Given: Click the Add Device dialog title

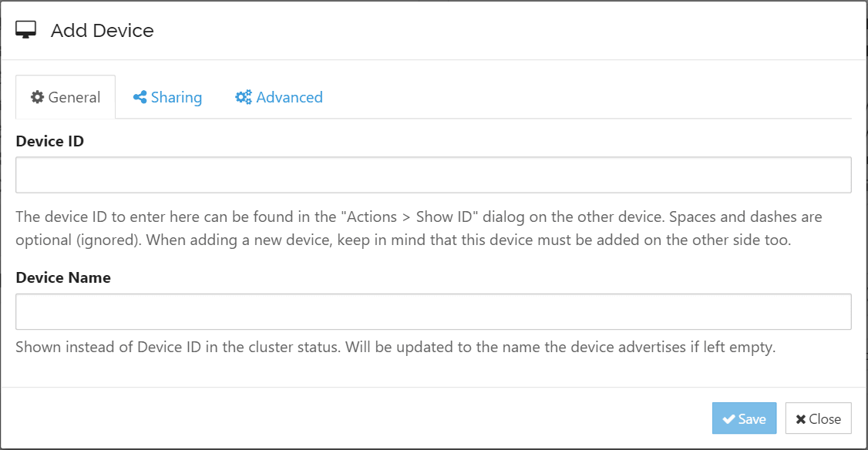Looking at the screenshot, I should 102,30.
